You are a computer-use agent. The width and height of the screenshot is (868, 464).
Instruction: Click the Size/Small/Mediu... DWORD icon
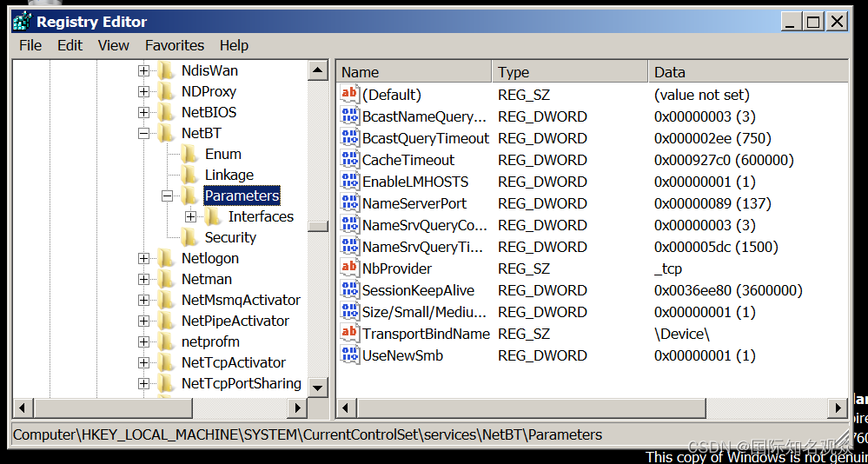tap(349, 312)
